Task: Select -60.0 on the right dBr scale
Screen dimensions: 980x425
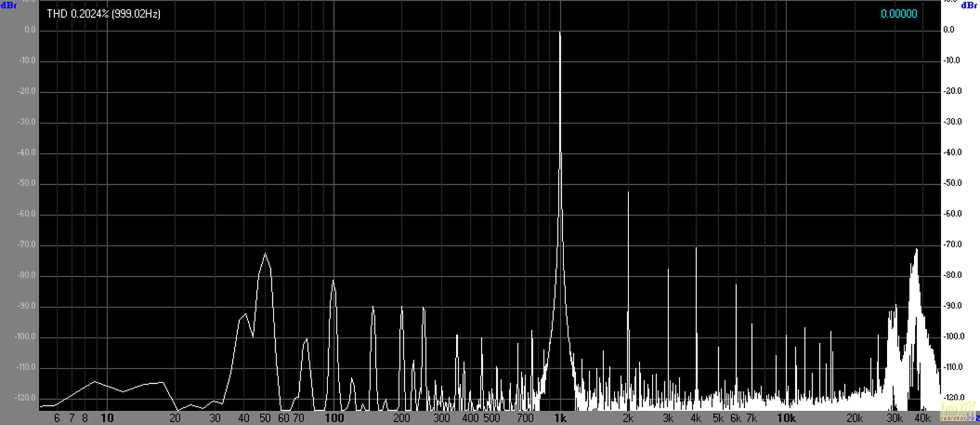Action: click(x=953, y=214)
